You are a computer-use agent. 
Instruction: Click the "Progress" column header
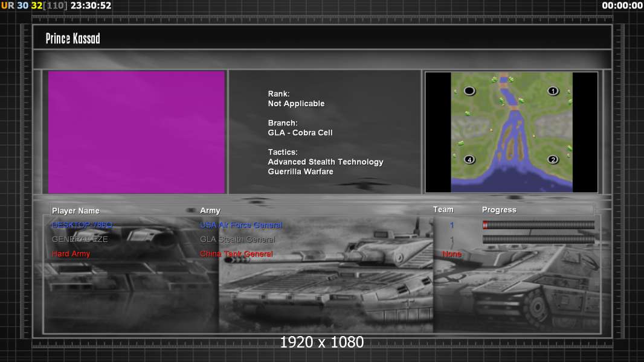pos(499,210)
